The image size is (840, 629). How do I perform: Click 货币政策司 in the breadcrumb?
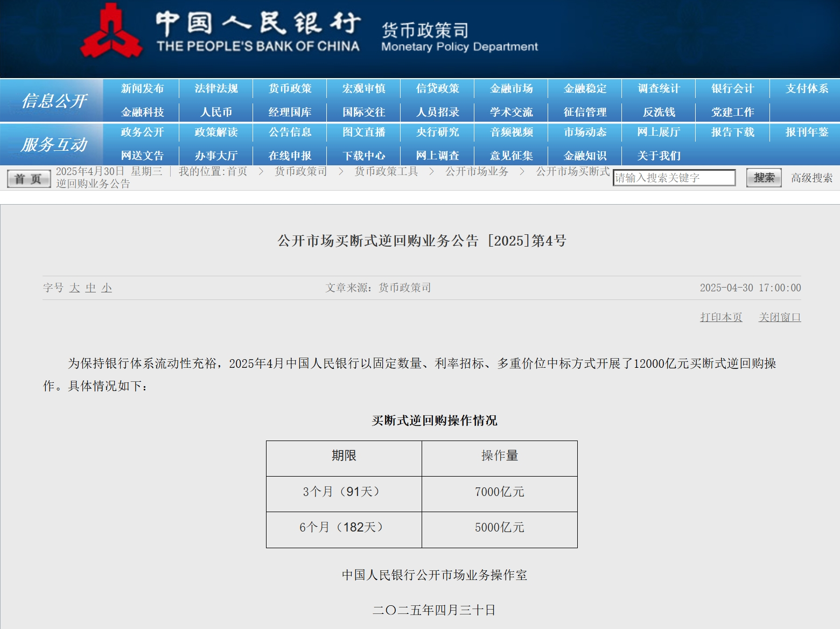(x=301, y=171)
